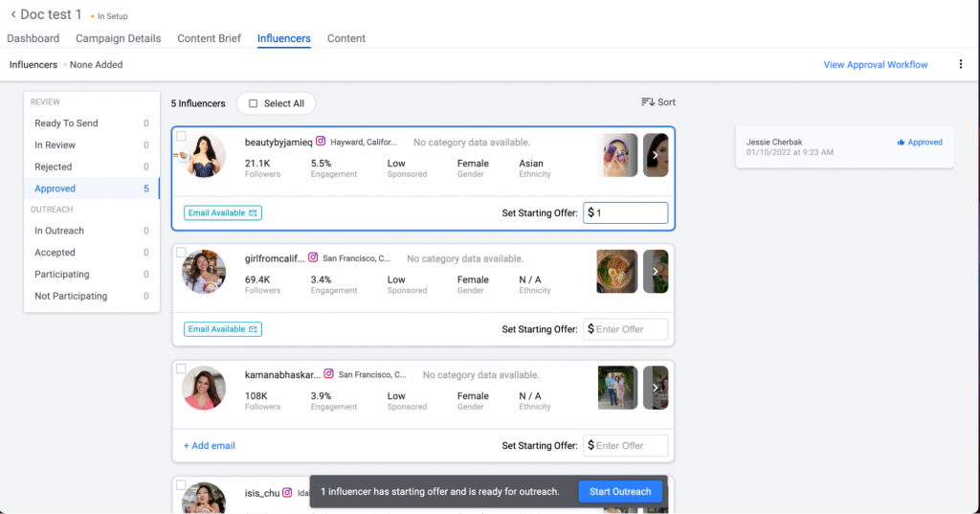
Task: Click the back arrow beside Doc test 1
Action: (13, 15)
